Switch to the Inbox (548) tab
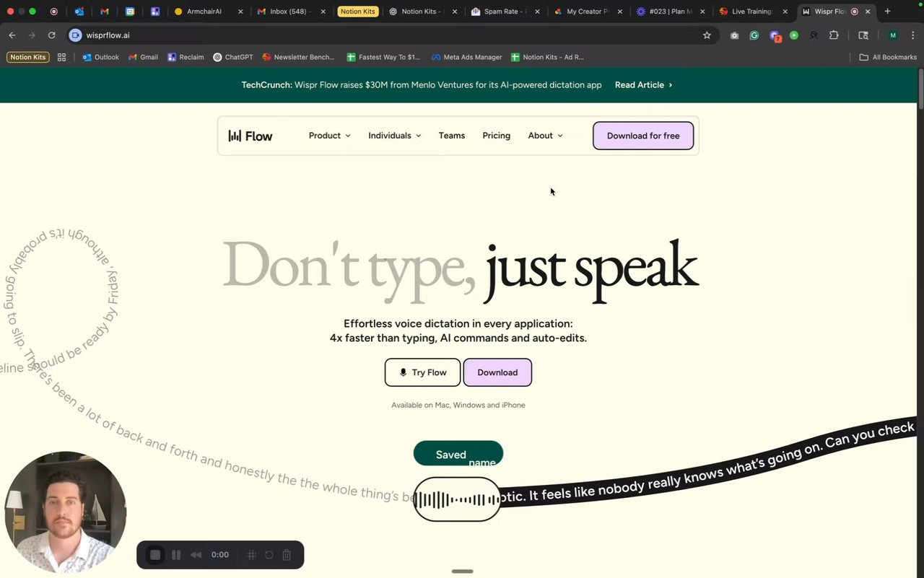This screenshot has height=578, width=924. click(290, 12)
